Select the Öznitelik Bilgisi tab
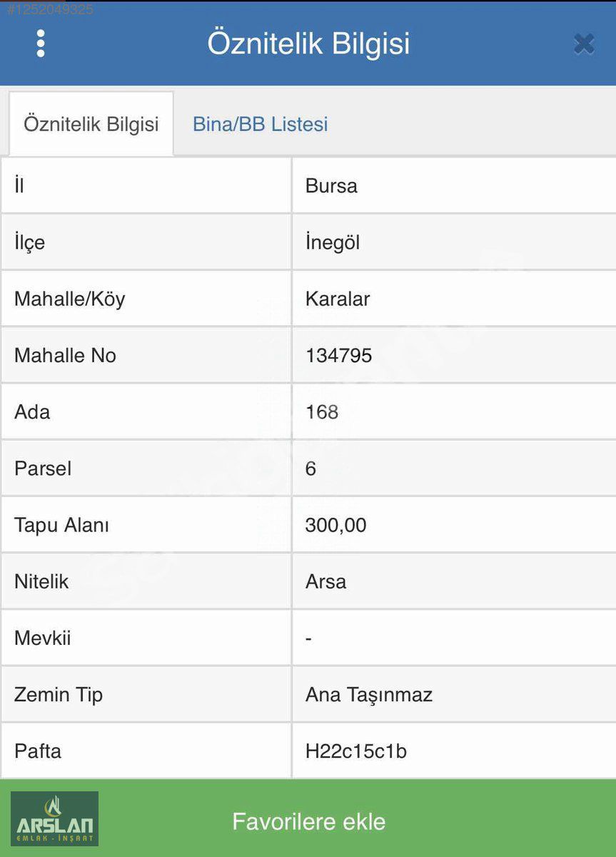 pyautogui.click(x=91, y=124)
